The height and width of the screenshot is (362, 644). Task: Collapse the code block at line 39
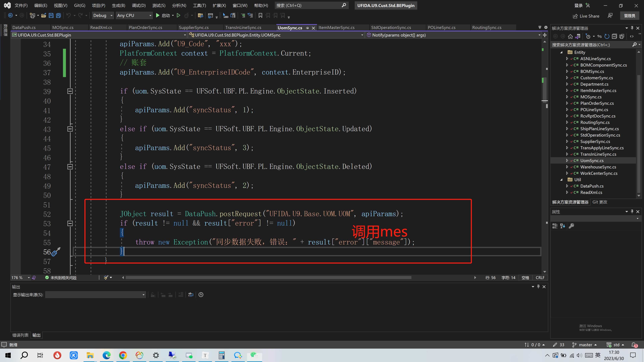click(x=70, y=91)
